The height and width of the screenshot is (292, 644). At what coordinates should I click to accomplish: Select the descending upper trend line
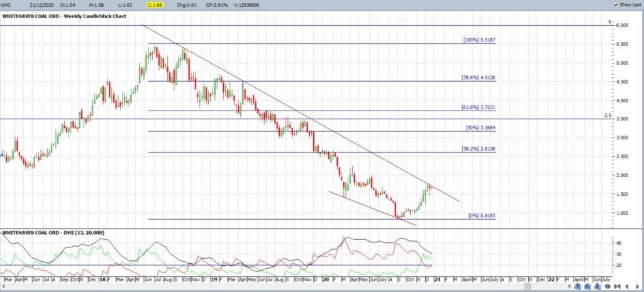(300, 113)
